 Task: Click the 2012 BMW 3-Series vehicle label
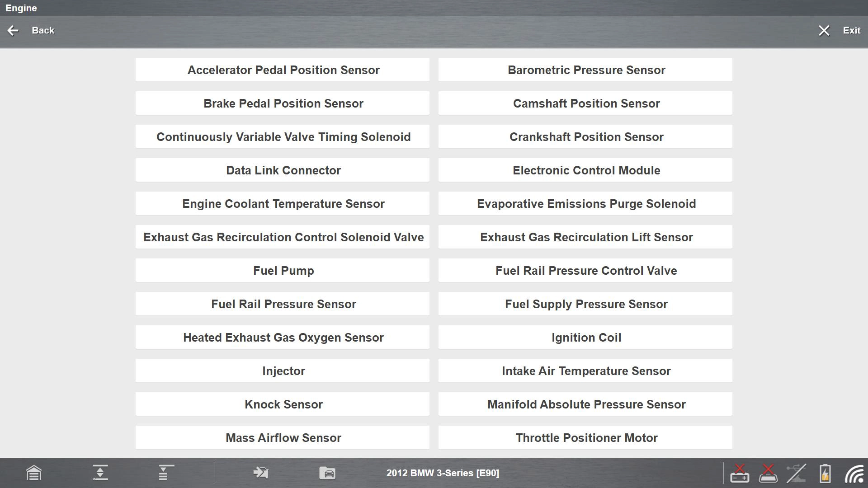pyautogui.click(x=443, y=473)
